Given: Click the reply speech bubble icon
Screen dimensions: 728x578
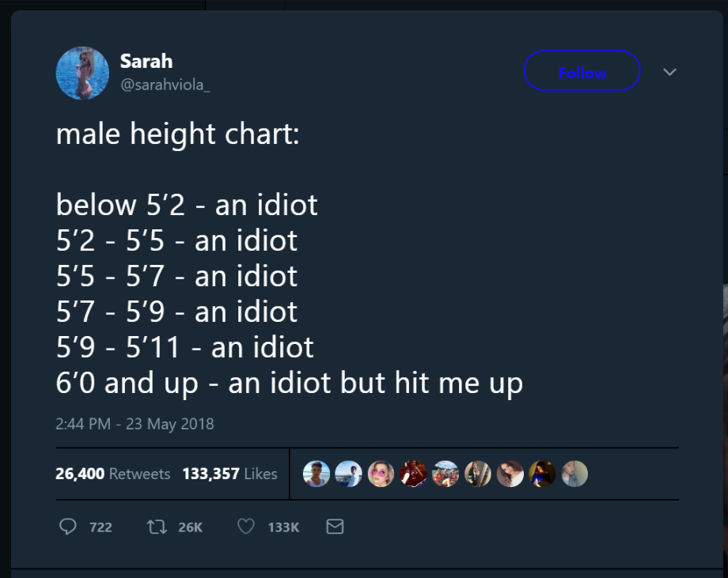Looking at the screenshot, I should click(x=68, y=527).
